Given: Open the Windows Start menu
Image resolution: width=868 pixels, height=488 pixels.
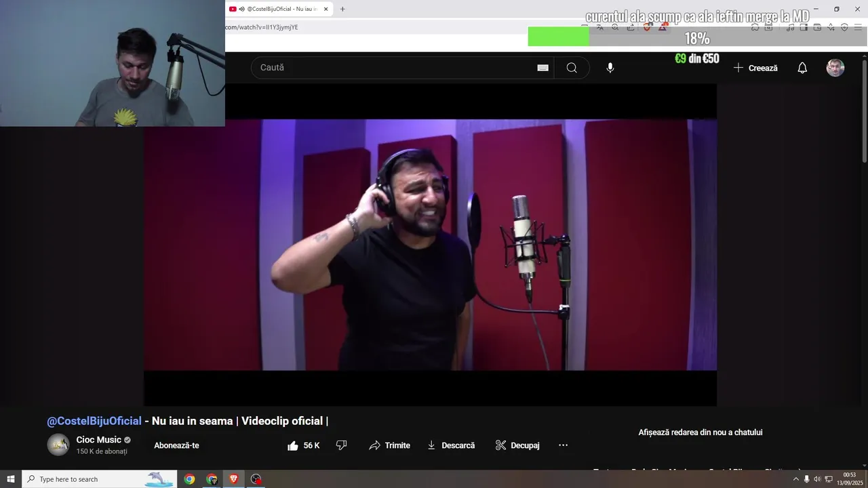Looking at the screenshot, I should [x=11, y=479].
